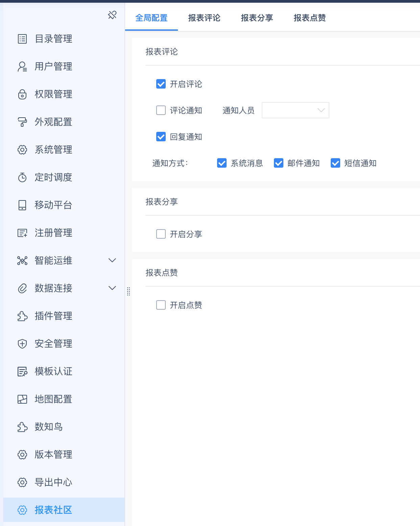Switch to the 报表评论 tab
The width and height of the screenshot is (420, 526).
tap(204, 18)
